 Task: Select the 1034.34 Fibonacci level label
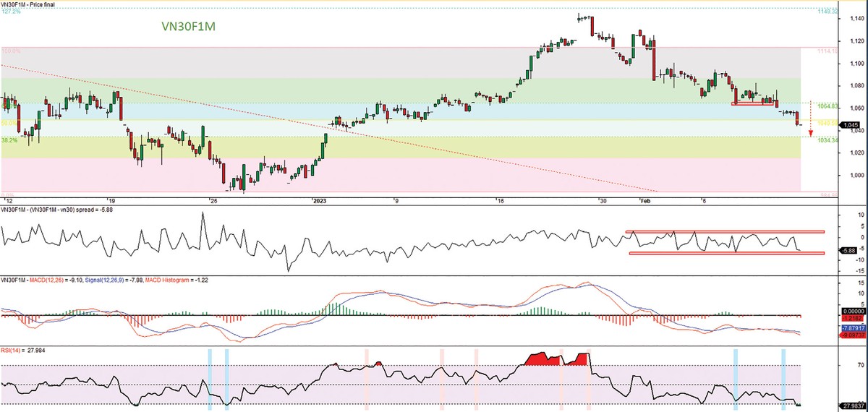(827, 140)
